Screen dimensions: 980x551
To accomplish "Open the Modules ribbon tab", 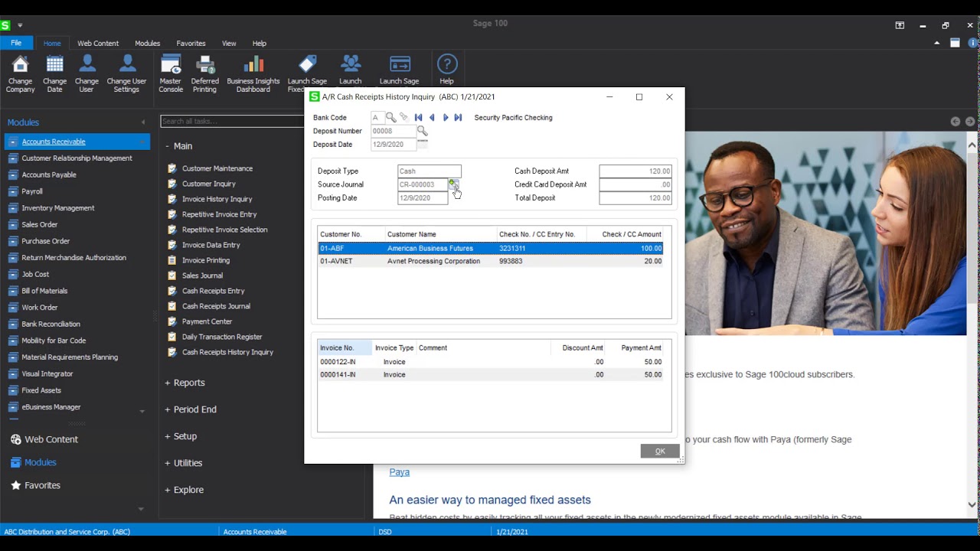I will tap(148, 44).
